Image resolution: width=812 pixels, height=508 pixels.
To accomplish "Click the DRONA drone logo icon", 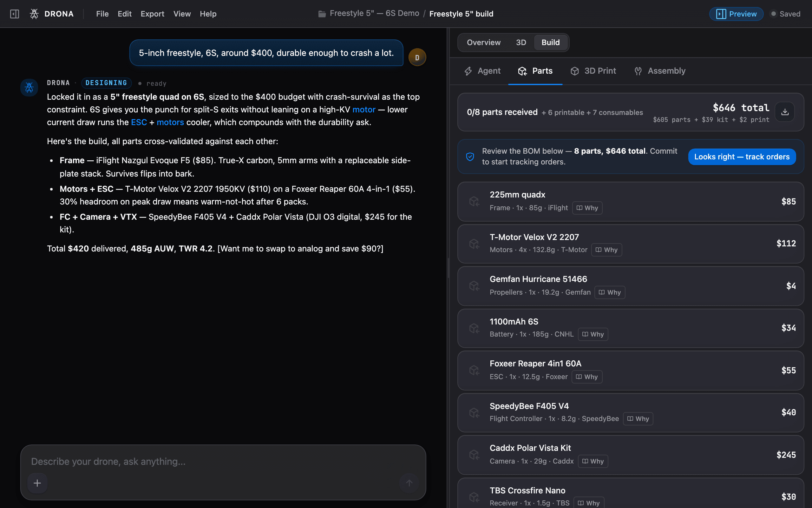I will click(x=34, y=14).
